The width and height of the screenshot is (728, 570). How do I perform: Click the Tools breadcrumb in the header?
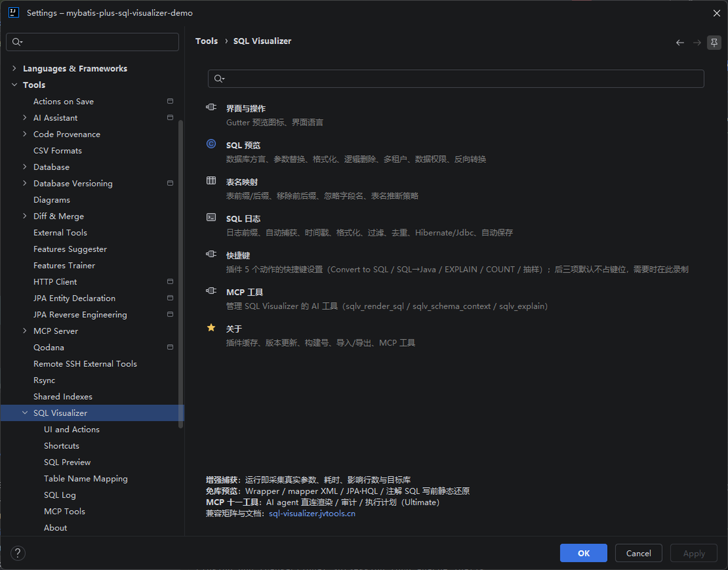coord(206,41)
